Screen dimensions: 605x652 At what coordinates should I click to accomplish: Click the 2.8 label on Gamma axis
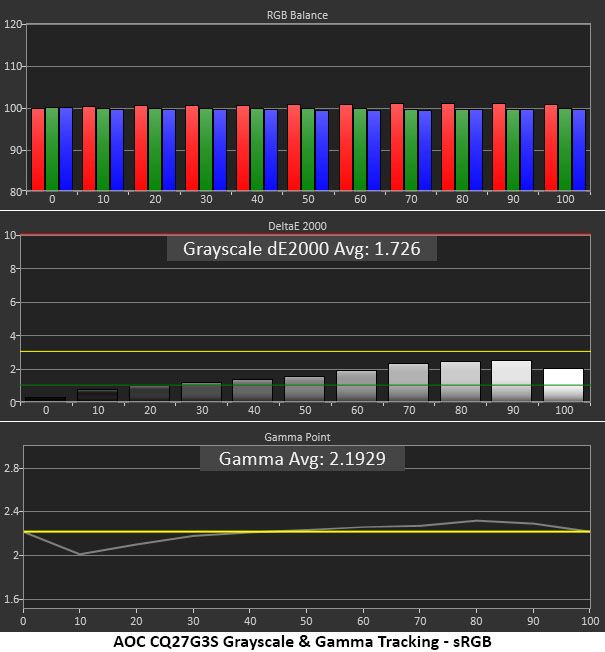coord(12,468)
